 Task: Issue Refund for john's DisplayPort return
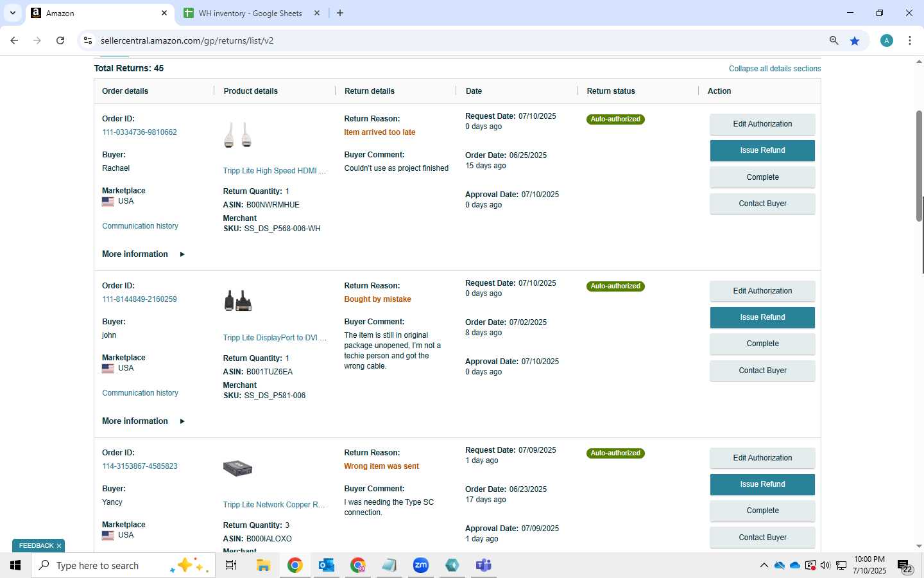click(x=762, y=317)
